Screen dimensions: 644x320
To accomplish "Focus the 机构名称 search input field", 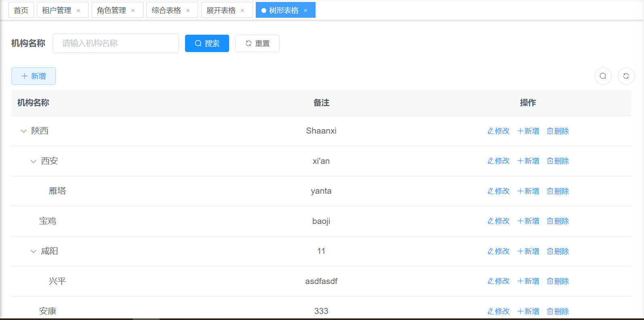I will (116, 43).
